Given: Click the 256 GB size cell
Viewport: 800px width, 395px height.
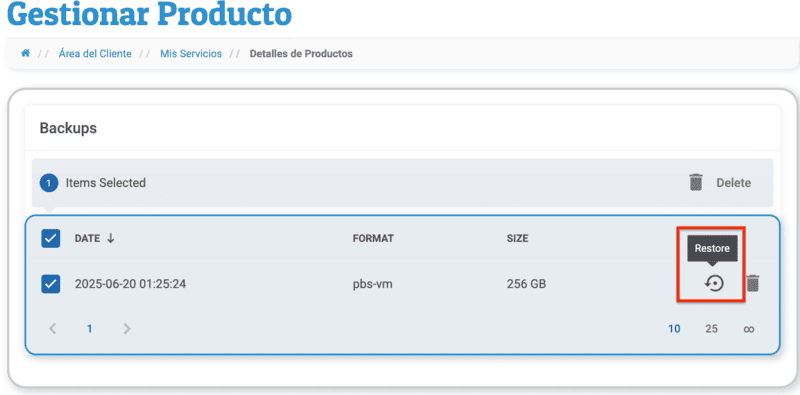Looking at the screenshot, I should pyautogui.click(x=527, y=284).
